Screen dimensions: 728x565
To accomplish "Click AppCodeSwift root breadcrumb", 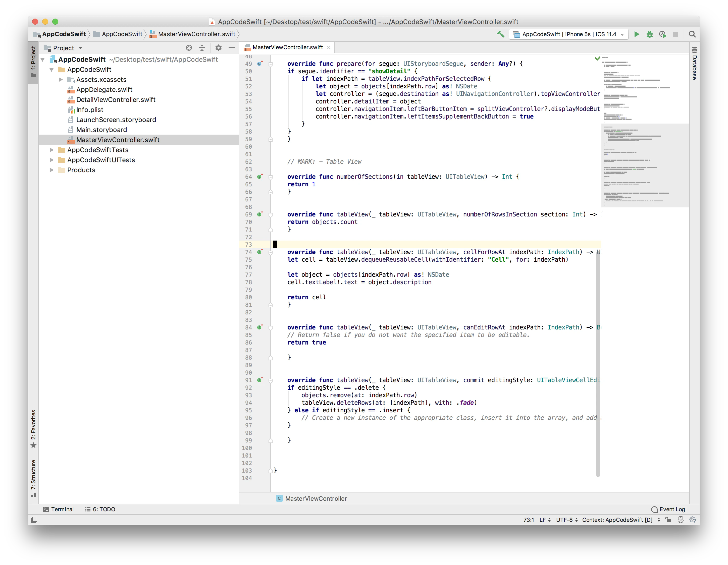I will [x=60, y=34].
